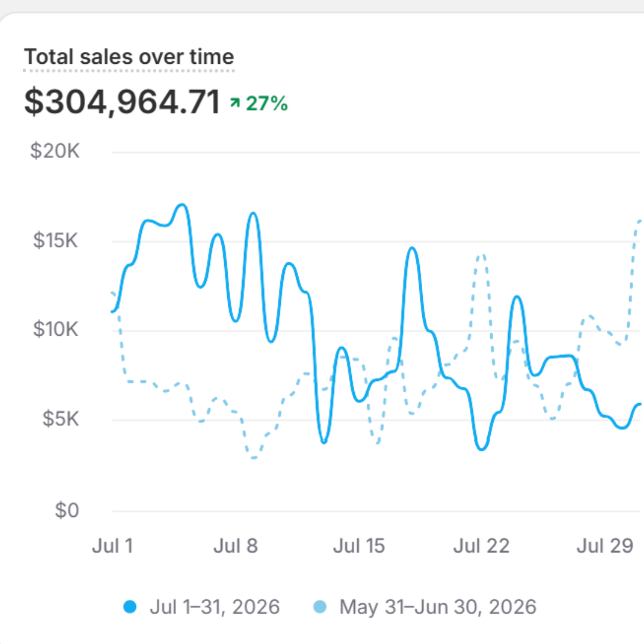This screenshot has width=644, height=644.
Task: Click the May 31–Jun 30, 2026 legend label
Action: [x=438, y=607]
